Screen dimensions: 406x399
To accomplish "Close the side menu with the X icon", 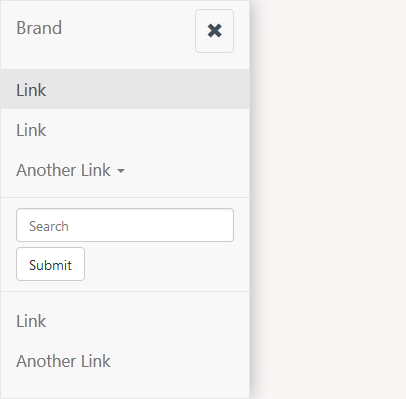I will click(x=214, y=31).
